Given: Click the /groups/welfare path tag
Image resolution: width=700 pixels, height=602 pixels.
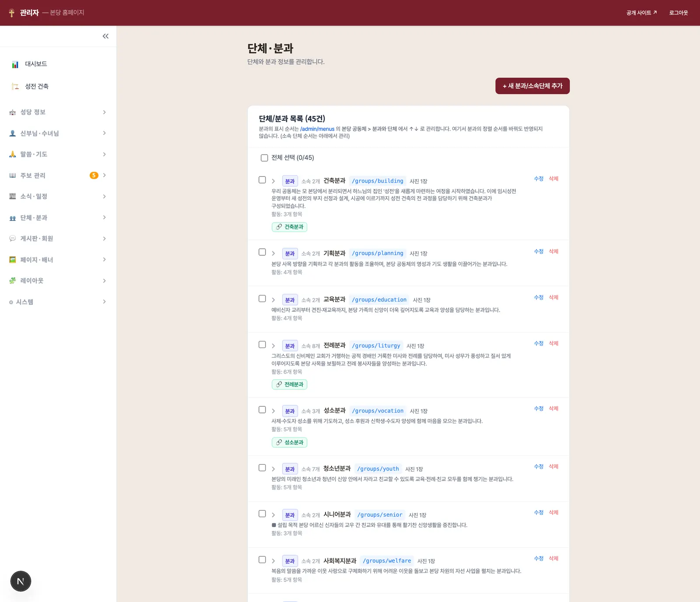Looking at the screenshot, I should coord(387,560).
